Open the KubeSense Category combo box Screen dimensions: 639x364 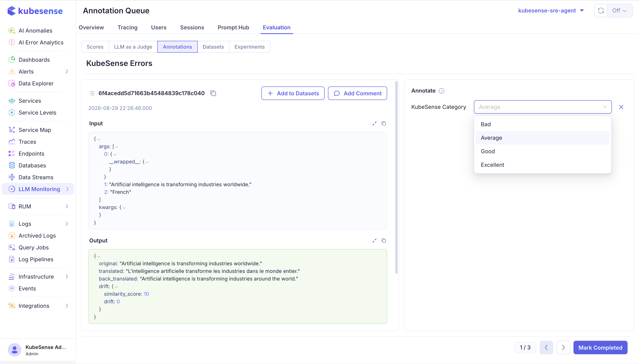tap(543, 107)
